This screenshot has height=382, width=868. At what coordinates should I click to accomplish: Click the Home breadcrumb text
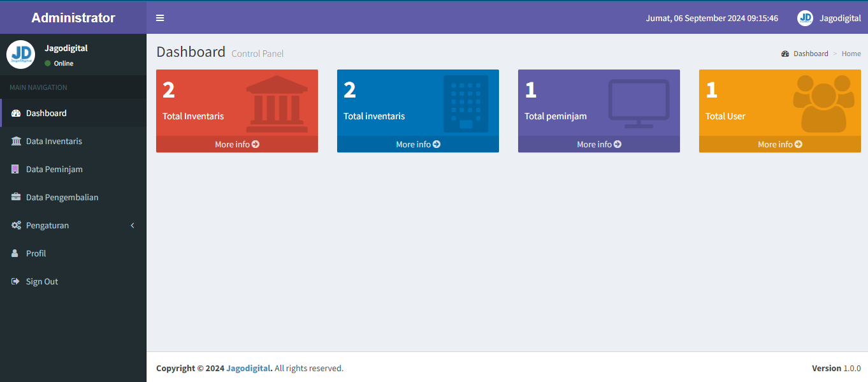[x=851, y=54]
